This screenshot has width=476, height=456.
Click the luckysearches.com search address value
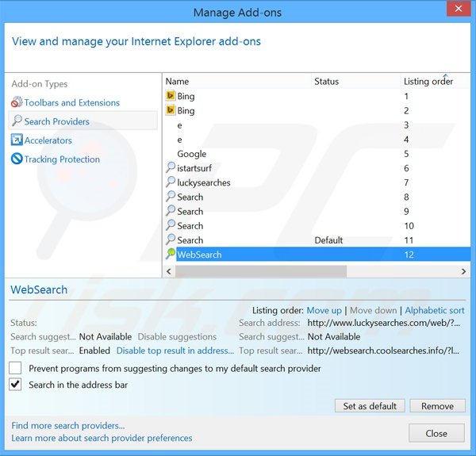coord(384,323)
